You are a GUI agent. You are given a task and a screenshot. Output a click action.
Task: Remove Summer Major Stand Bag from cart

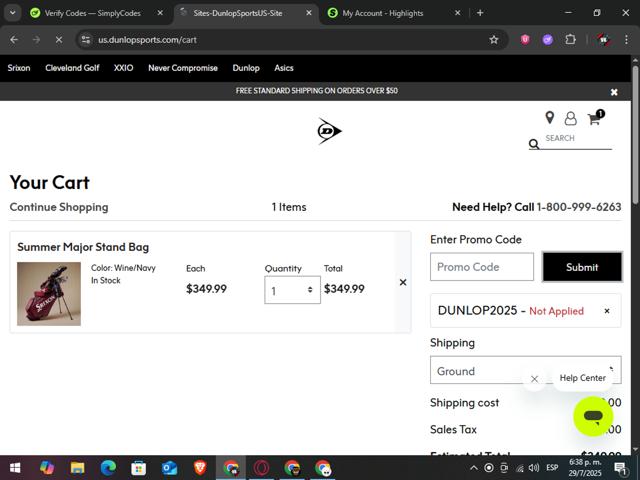tap(403, 282)
